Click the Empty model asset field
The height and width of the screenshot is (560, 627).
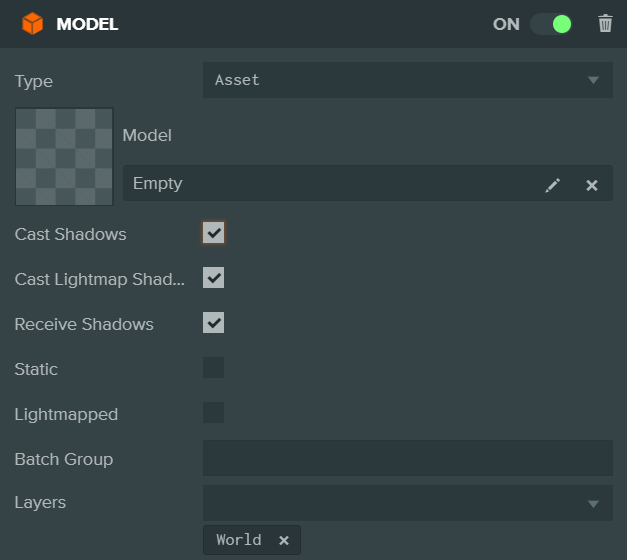pos(330,184)
